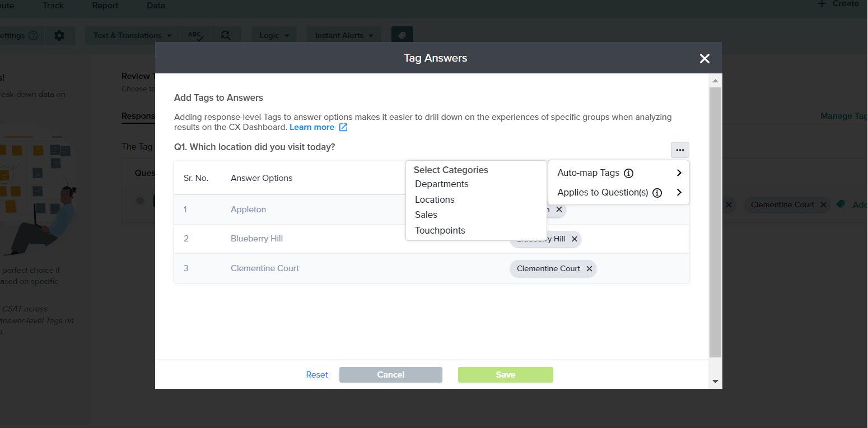Select Departments category
The image size is (868, 428).
click(441, 184)
